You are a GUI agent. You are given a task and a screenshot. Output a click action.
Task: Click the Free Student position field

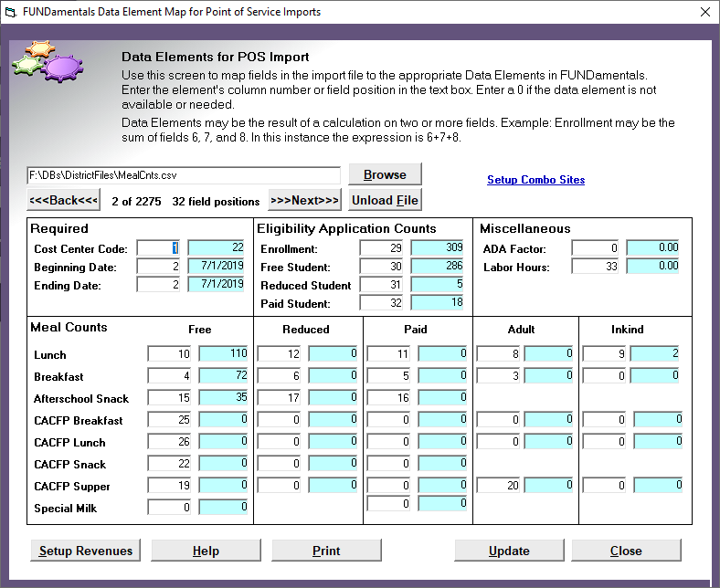click(381, 267)
